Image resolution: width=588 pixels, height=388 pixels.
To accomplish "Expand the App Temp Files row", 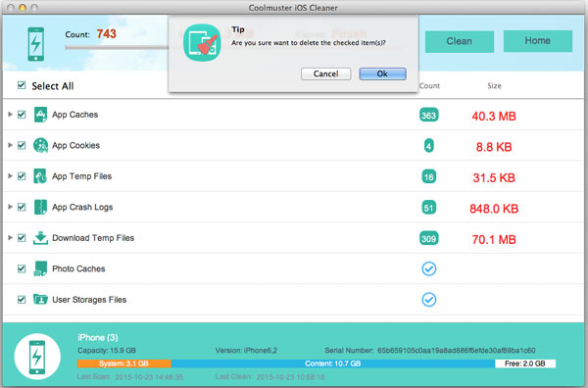I will [x=10, y=175].
